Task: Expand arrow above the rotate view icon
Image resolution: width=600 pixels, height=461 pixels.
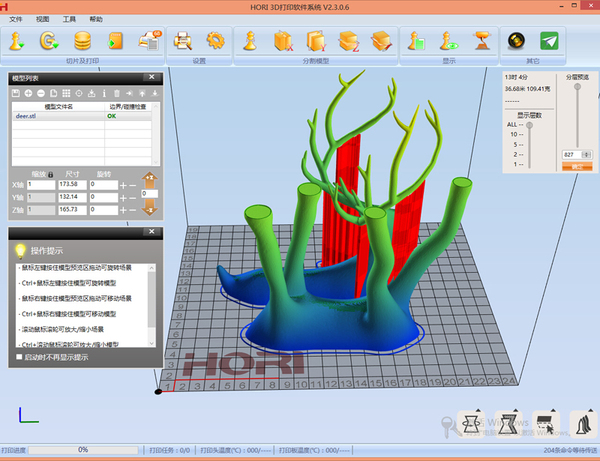Action: 478,410
